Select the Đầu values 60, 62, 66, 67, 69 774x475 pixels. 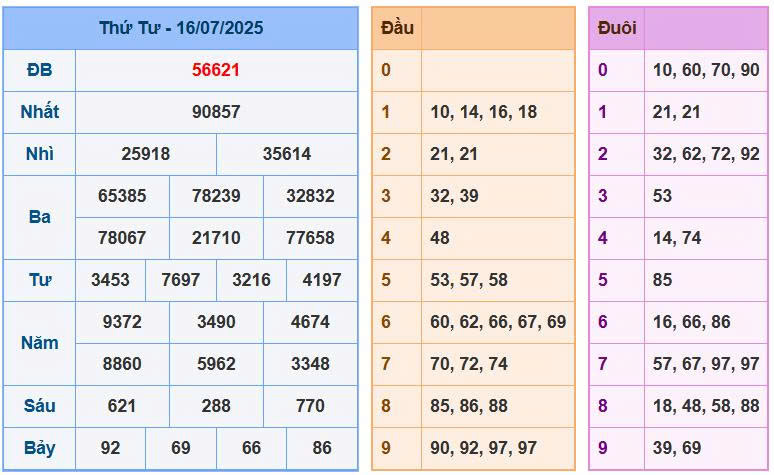pyautogui.click(x=498, y=322)
